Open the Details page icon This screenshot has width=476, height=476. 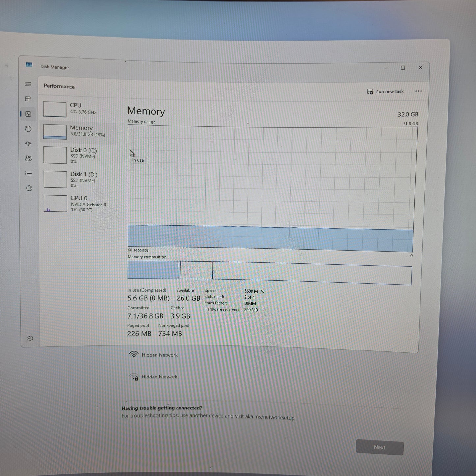click(x=29, y=174)
